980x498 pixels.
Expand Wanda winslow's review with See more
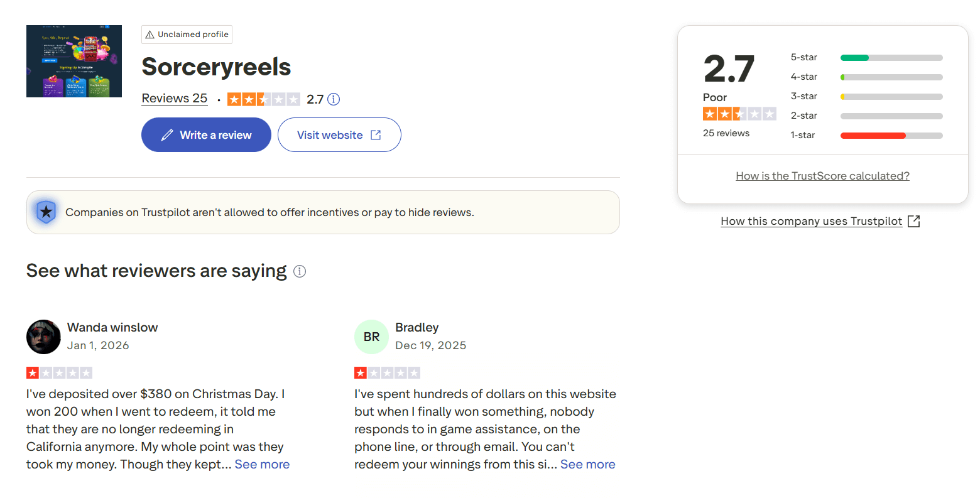(262, 465)
